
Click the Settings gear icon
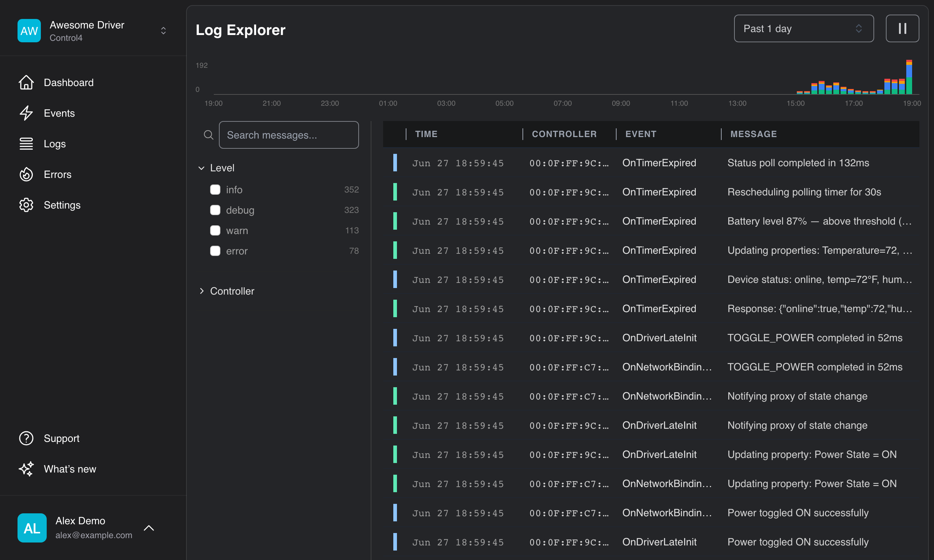click(26, 205)
